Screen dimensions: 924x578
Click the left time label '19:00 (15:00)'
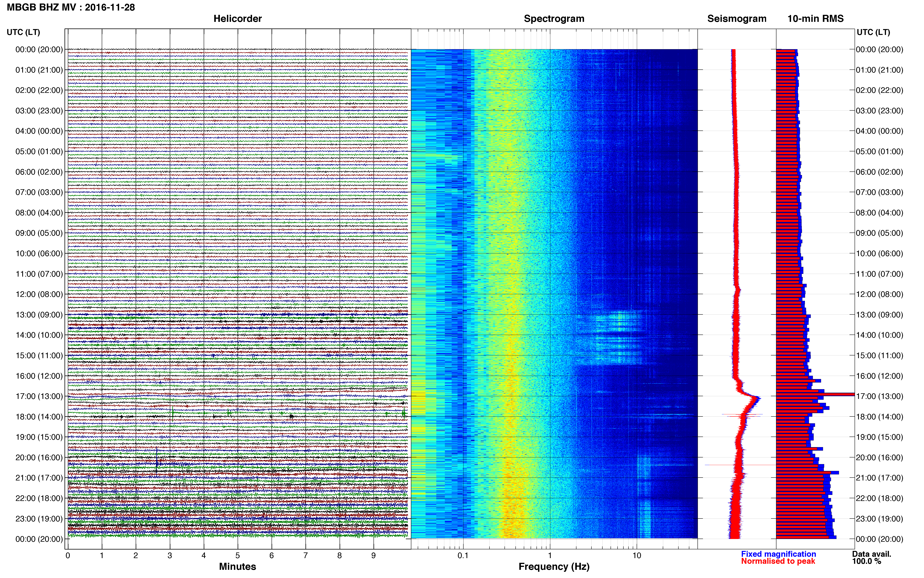coord(39,437)
